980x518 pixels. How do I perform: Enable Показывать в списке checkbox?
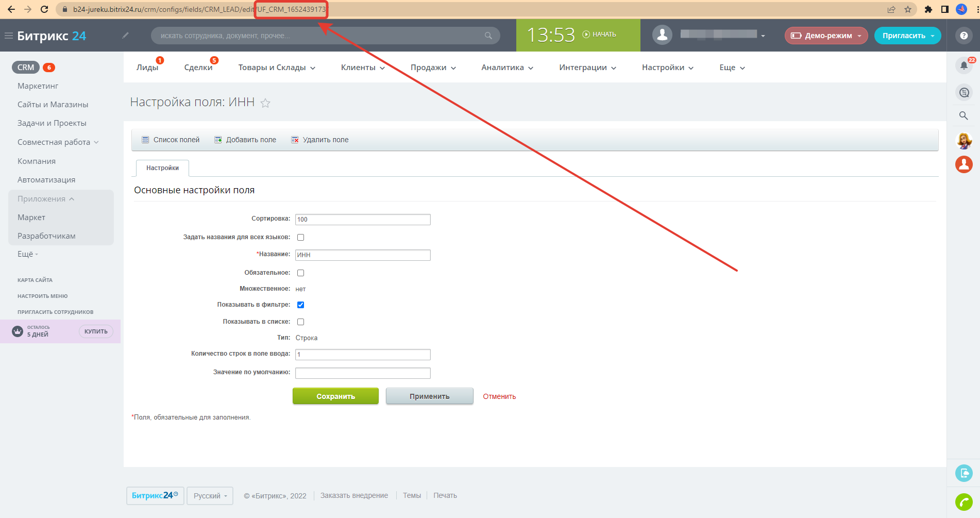[x=301, y=322]
